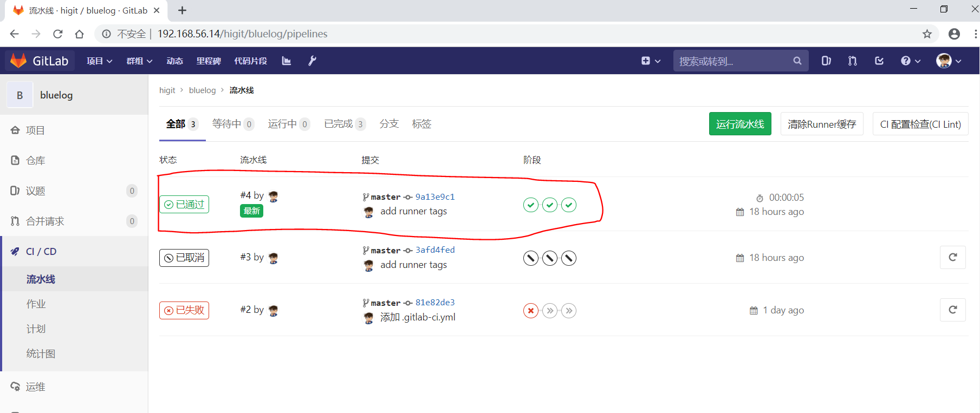Open the 已通过 status badge
Viewport: 980px width, 413px height.
tap(184, 204)
